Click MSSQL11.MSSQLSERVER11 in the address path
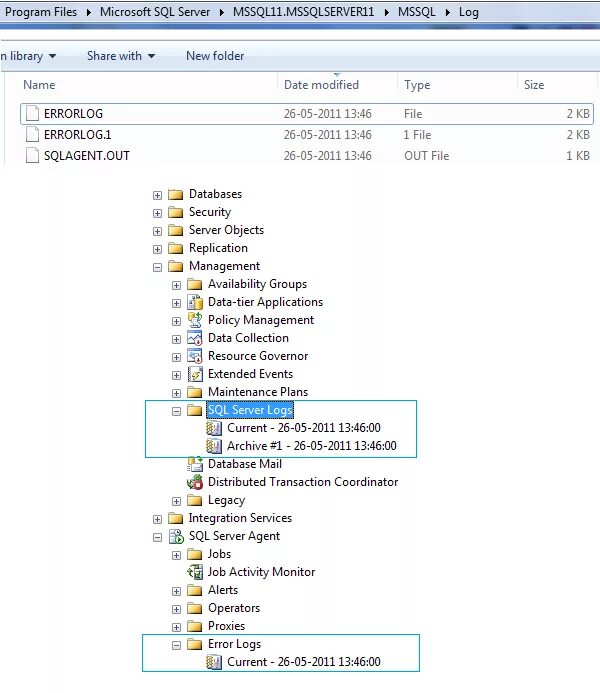This screenshot has height=693, width=600. tap(303, 12)
